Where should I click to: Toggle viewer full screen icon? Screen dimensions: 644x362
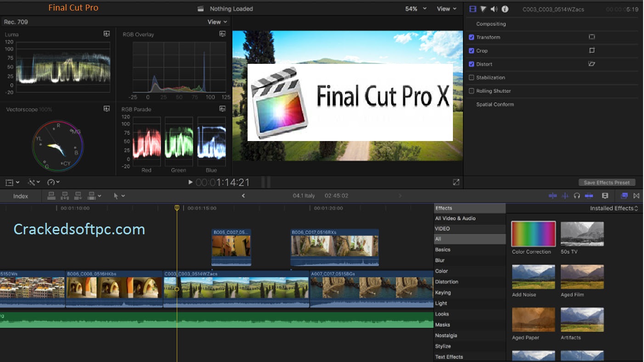(x=456, y=182)
